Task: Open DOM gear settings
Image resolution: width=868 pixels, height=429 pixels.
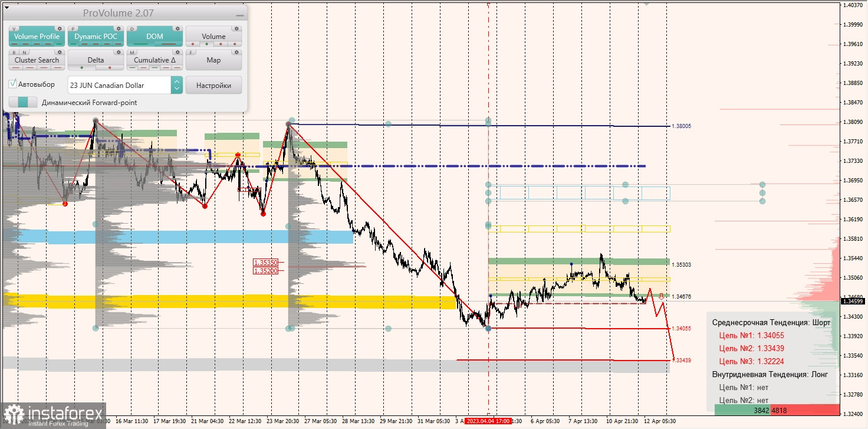Action: coord(177,28)
